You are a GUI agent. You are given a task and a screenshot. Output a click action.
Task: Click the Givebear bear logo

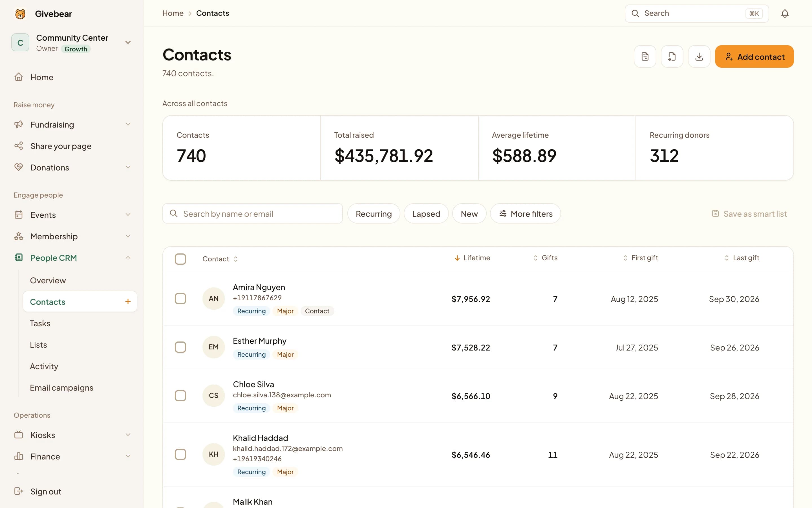(x=20, y=14)
